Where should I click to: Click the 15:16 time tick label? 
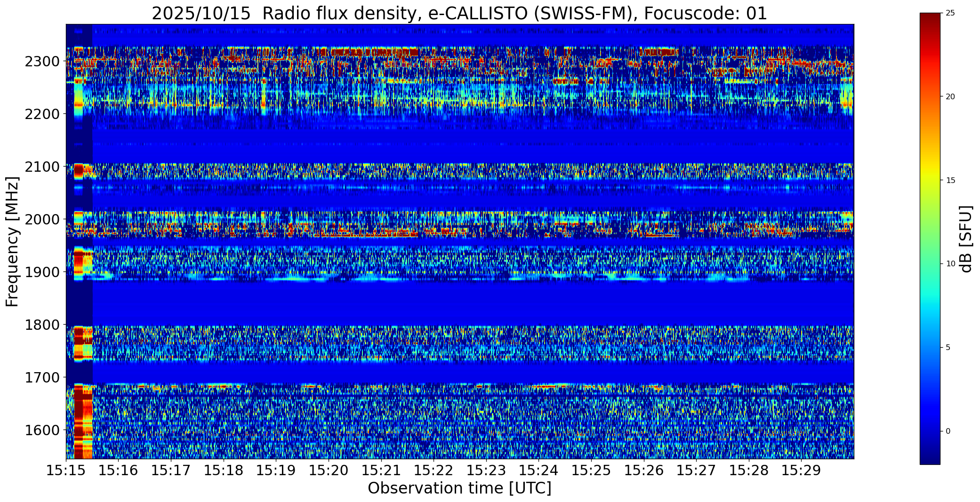point(119,470)
